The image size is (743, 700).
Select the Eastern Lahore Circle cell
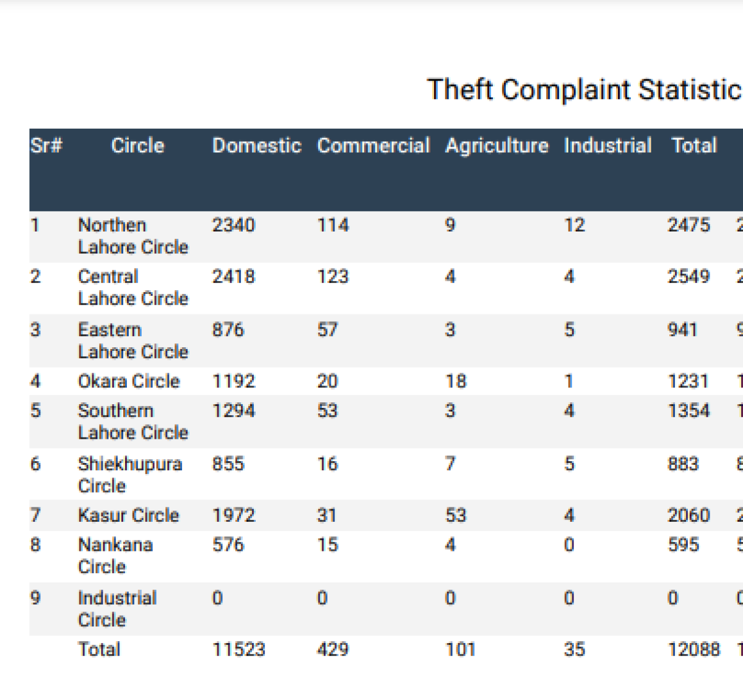[133, 340]
